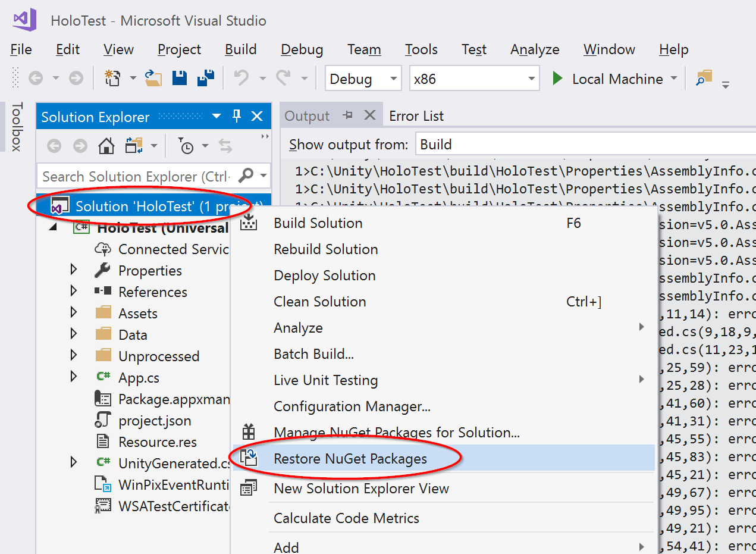Expand the Properties node
The image size is (756, 554).
74,270
